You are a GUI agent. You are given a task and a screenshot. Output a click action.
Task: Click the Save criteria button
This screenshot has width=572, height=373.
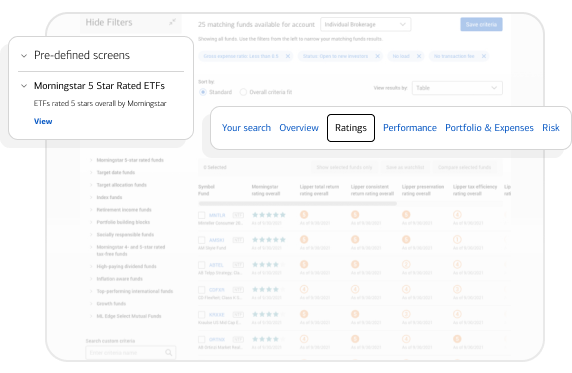tap(481, 24)
